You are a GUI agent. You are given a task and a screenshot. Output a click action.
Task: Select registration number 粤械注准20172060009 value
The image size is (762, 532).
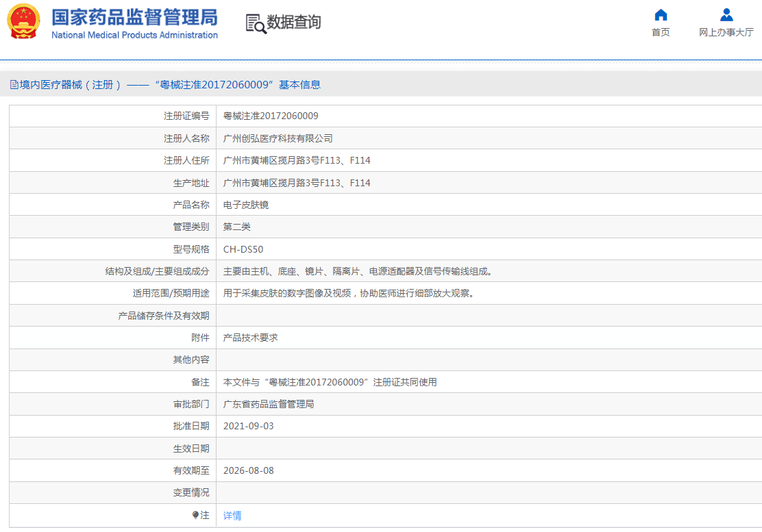click(271, 116)
